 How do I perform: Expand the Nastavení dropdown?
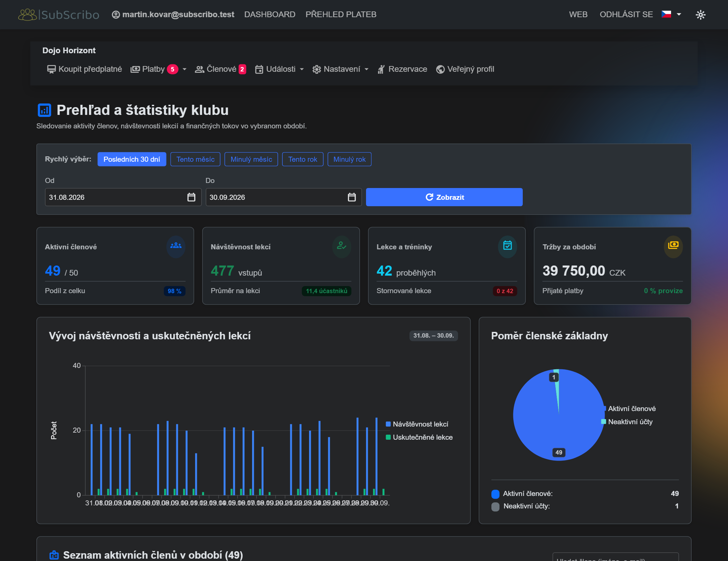[340, 69]
